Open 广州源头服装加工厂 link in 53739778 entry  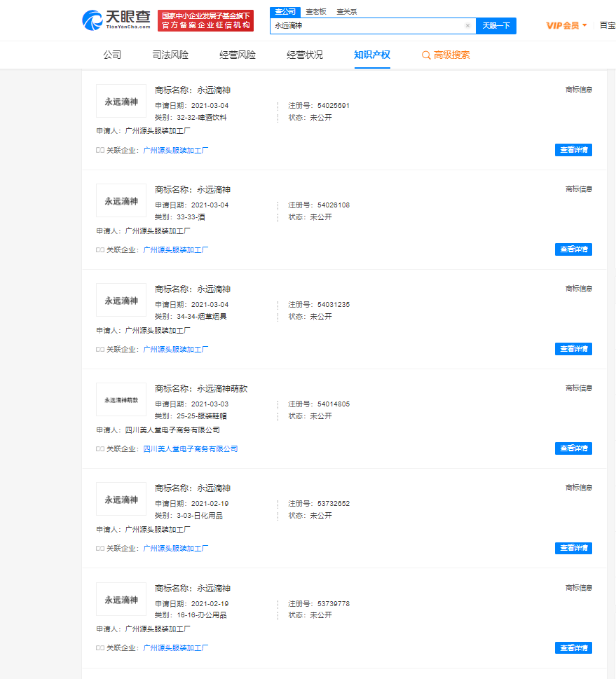pos(175,648)
